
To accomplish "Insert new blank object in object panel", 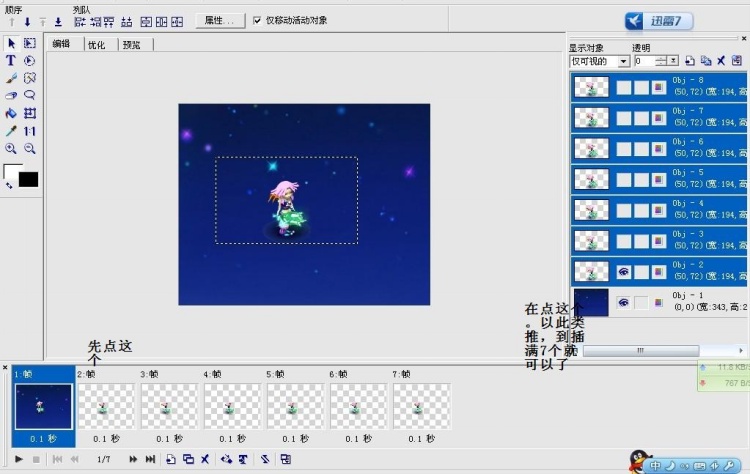I will [x=690, y=61].
